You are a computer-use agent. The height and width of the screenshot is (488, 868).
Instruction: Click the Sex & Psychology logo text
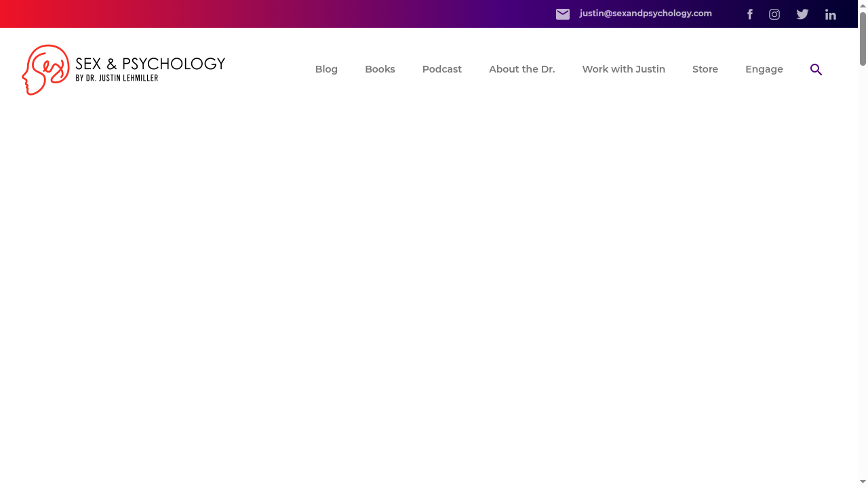click(x=151, y=64)
